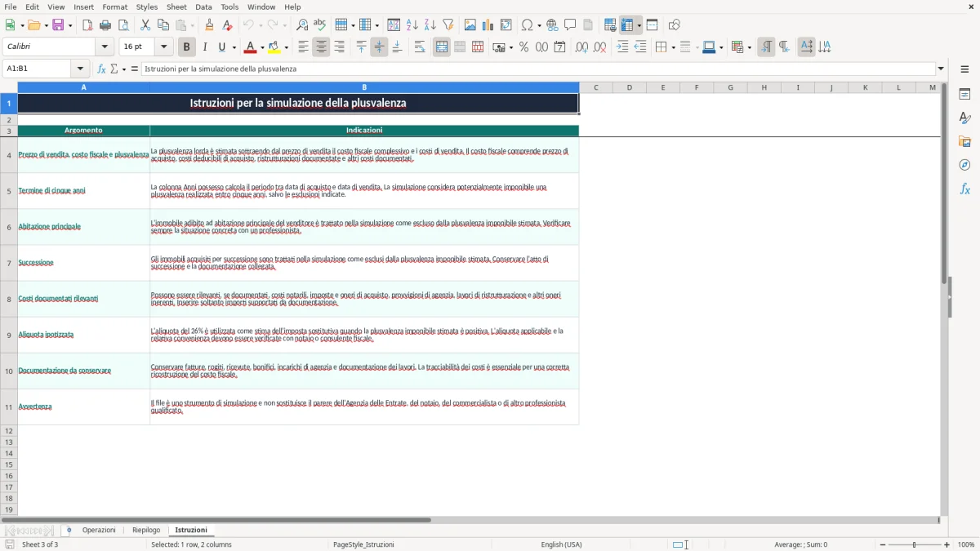
Task: Toggle Bold formatting
Action: click(187, 47)
